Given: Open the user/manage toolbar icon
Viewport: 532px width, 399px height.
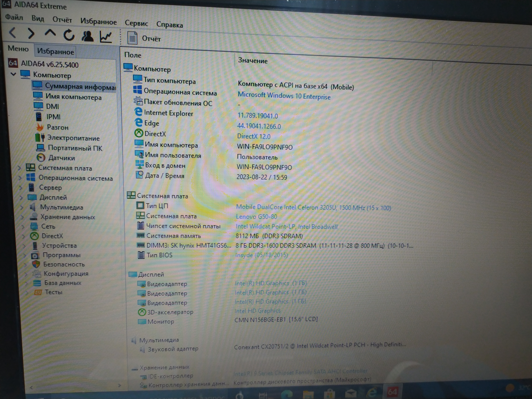Looking at the screenshot, I should pyautogui.click(x=87, y=37).
